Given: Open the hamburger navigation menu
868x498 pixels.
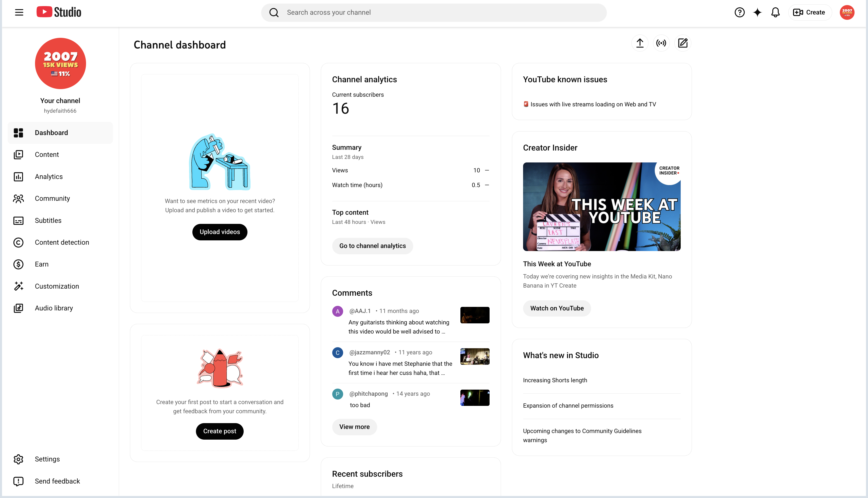Looking at the screenshot, I should coord(19,12).
